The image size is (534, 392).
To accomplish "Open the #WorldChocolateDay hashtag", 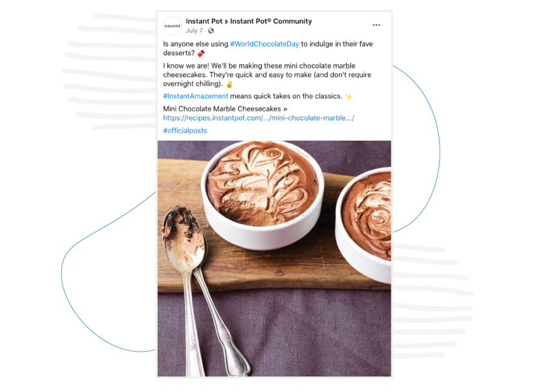I will (x=264, y=44).
